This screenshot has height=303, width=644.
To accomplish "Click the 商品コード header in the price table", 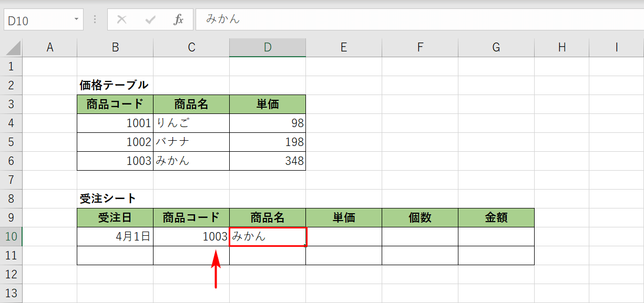I will [115, 104].
